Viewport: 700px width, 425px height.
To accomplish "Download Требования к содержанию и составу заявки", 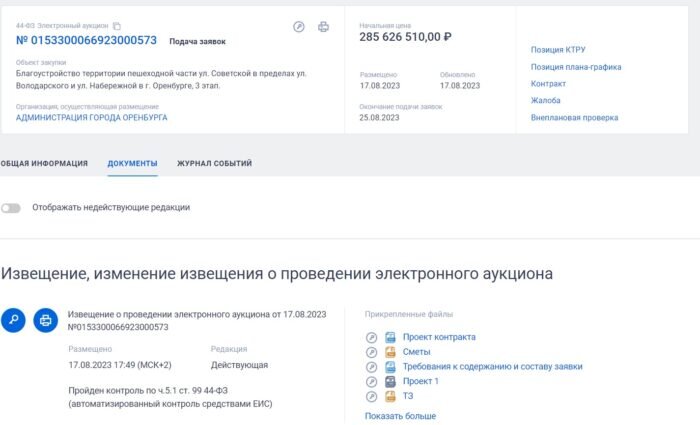I will tap(492, 367).
